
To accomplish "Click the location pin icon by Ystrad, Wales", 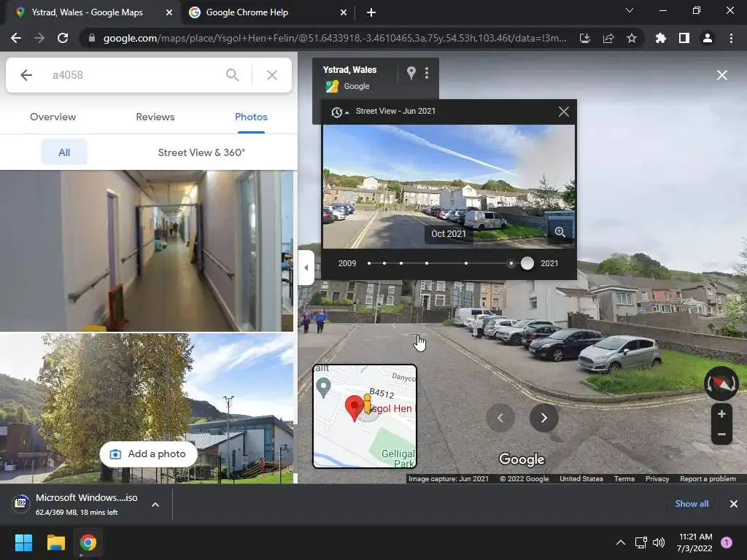I will (x=411, y=73).
